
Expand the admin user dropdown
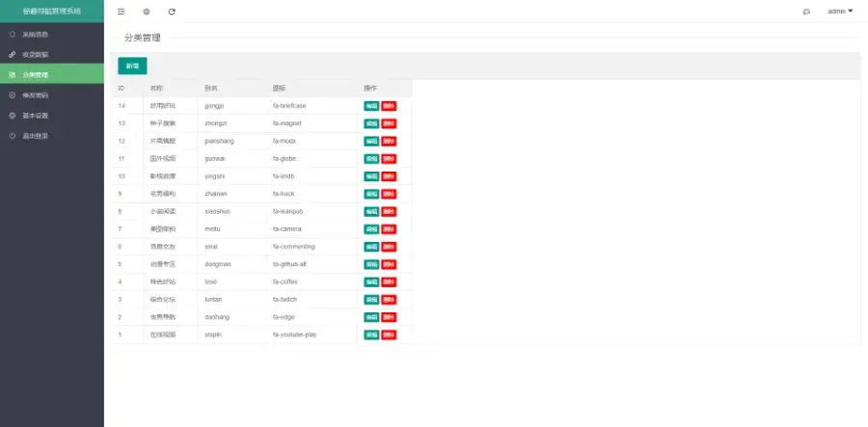pyautogui.click(x=840, y=11)
